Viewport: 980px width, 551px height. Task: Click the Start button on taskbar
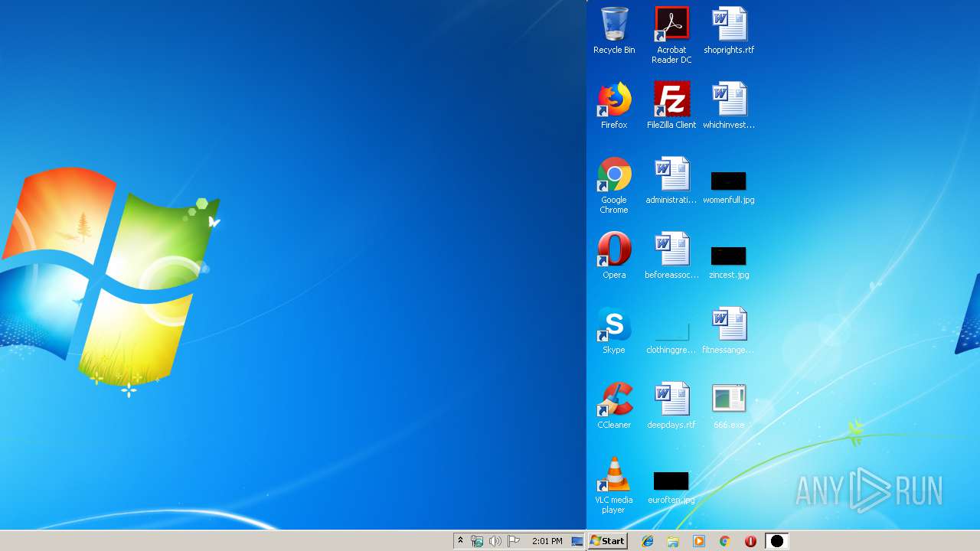pyautogui.click(x=608, y=541)
